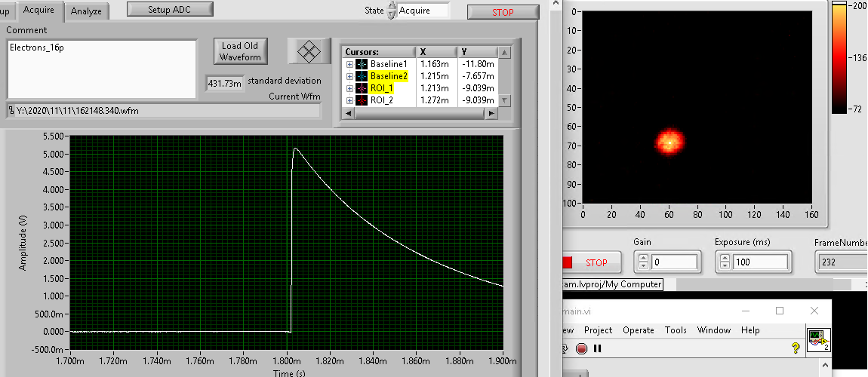
Task: Increment the Gain value stepper
Action: 643,258
